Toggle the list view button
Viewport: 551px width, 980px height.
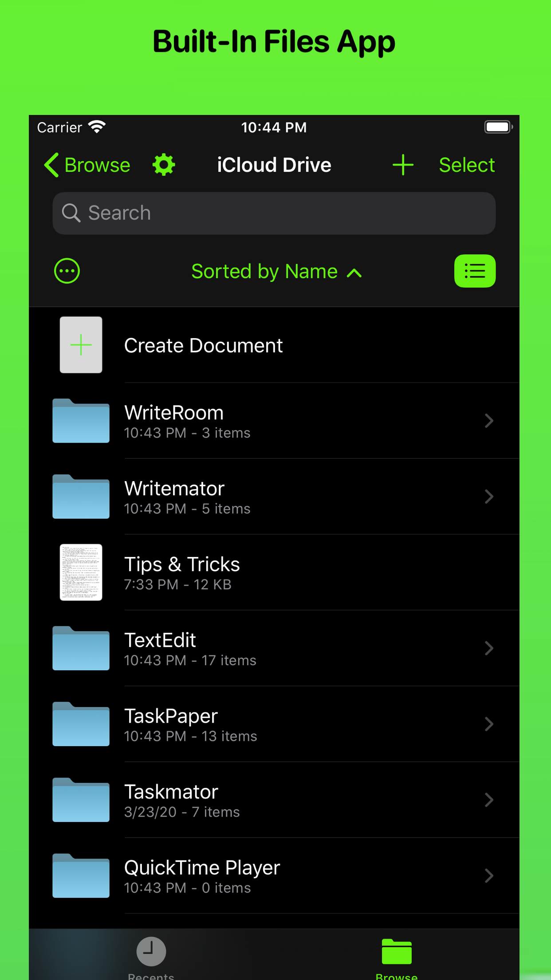[475, 271]
